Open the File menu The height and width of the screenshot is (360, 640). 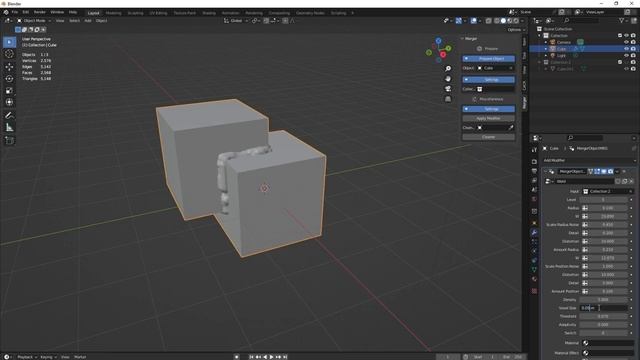point(15,13)
